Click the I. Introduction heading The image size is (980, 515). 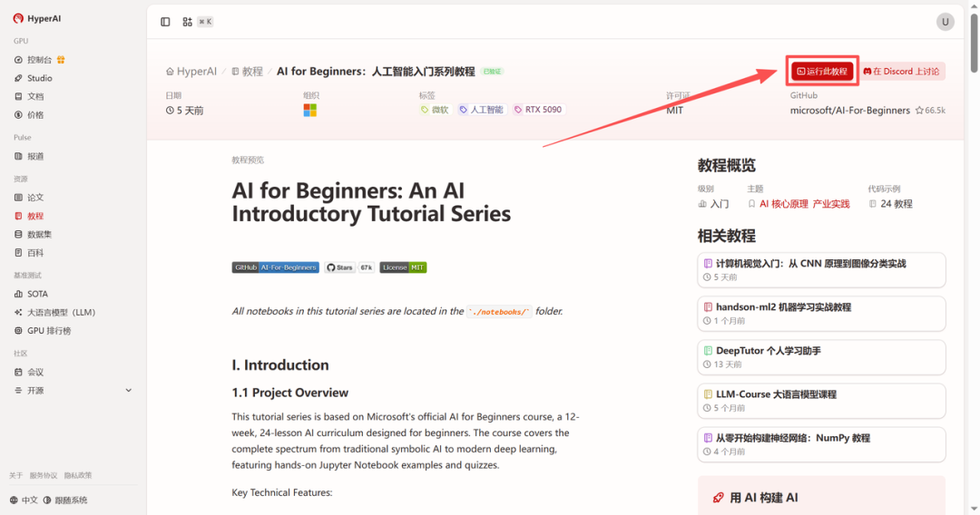(x=280, y=365)
